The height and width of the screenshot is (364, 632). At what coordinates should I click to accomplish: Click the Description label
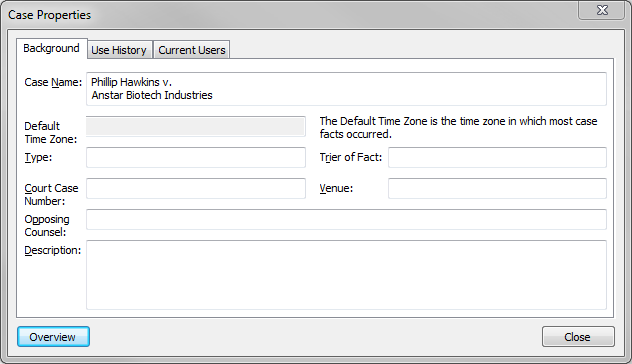[52, 250]
